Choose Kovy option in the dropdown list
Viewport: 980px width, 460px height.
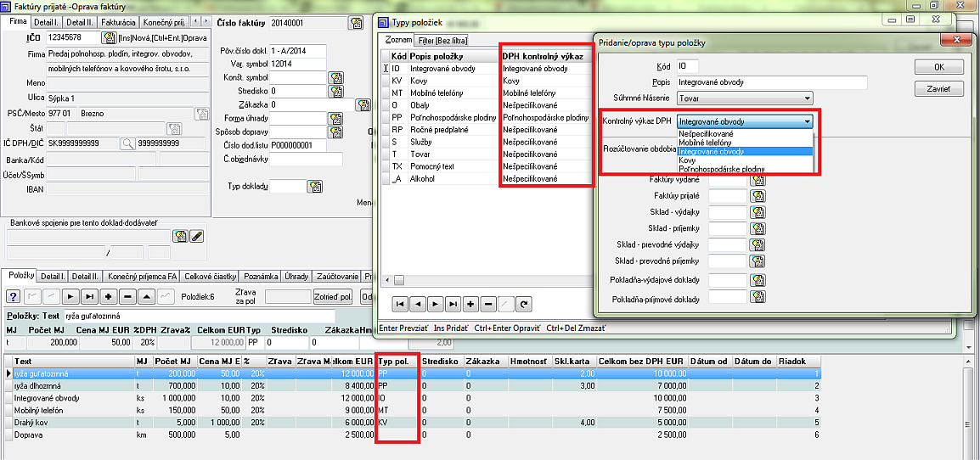coord(689,160)
